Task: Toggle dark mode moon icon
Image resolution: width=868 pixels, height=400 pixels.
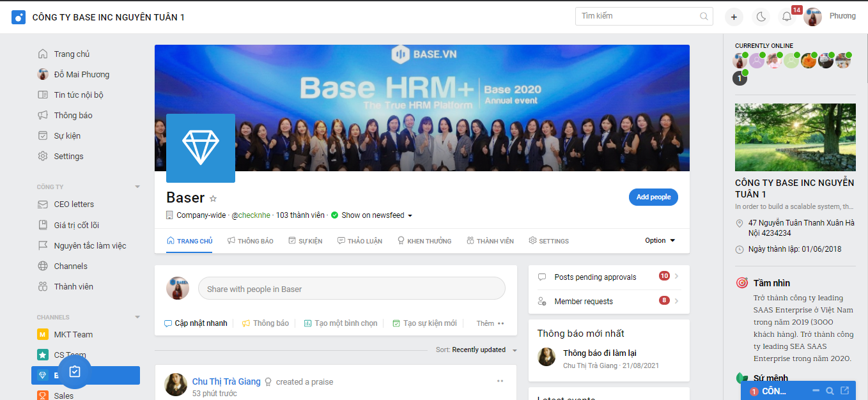Action: pyautogui.click(x=761, y=17)
